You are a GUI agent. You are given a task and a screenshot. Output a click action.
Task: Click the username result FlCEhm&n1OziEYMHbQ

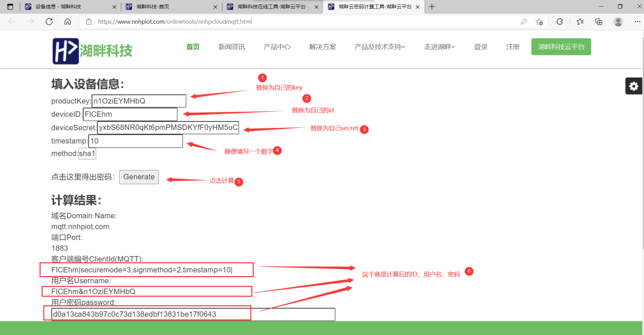pyautogui.click(x=93, y=291)
